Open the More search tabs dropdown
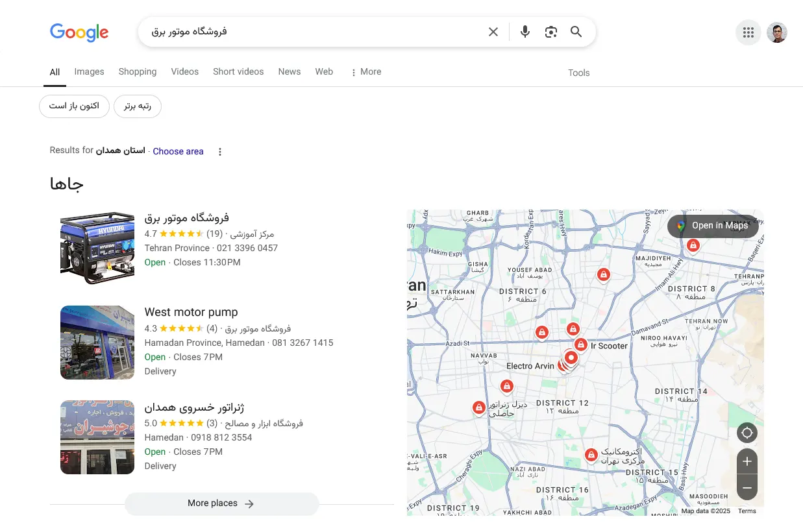Image resolution: width=803 pixels, height=532 pixels. pos(366,72)
